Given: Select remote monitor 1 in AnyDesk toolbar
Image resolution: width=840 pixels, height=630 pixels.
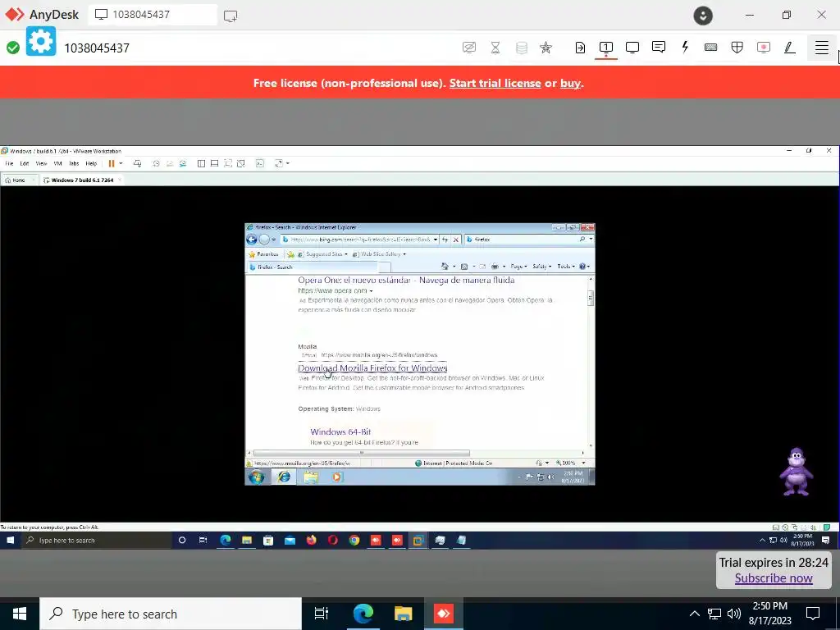Looking at the screenshot, I should click(606, 47).
